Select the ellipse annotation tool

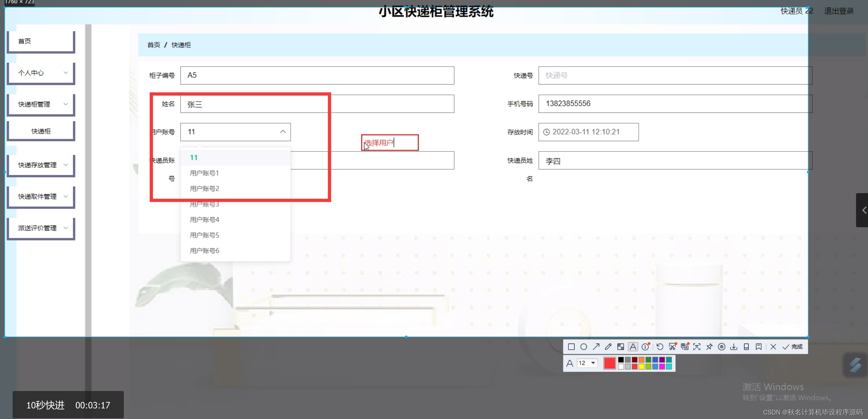tap(583, 347)
